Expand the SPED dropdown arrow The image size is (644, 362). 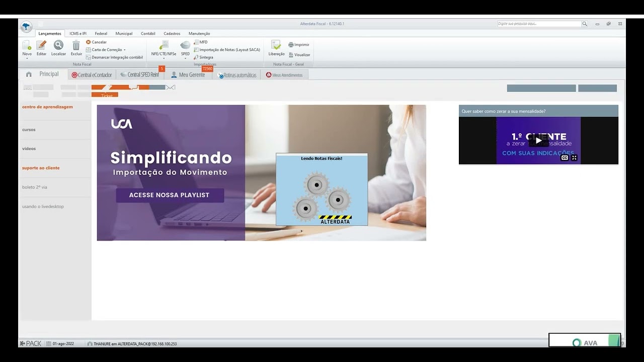pyautogui.click(x=185, y=58)
